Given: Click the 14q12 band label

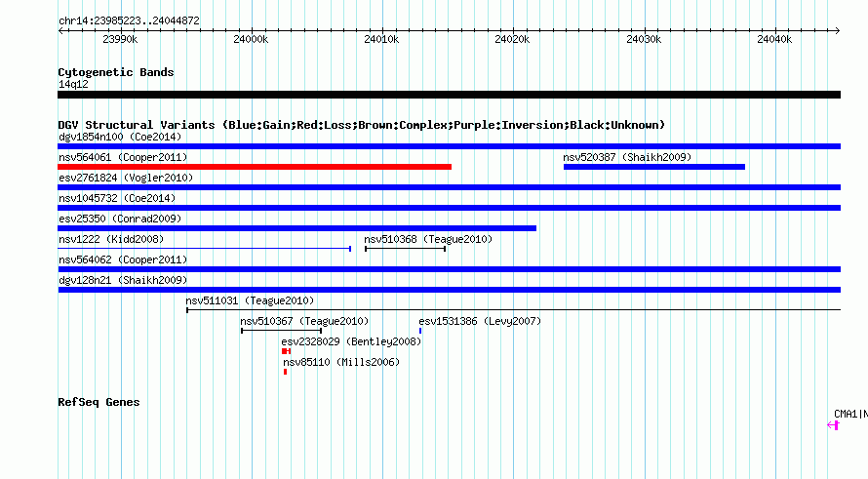Looking at the screenshot, I should [x=73, y=84].
